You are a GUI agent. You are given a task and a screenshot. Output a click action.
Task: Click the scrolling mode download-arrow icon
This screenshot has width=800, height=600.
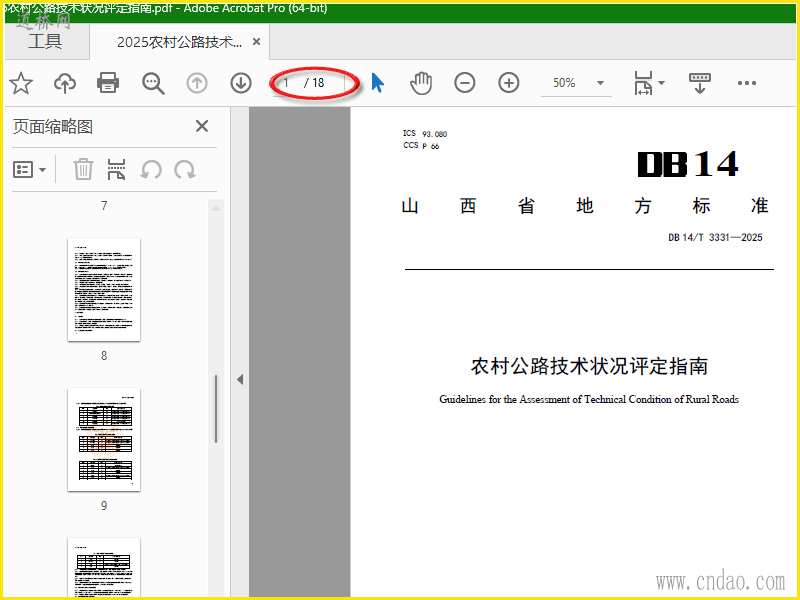click(699, 83)
